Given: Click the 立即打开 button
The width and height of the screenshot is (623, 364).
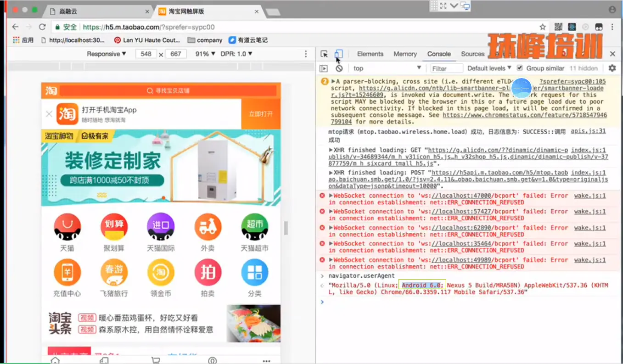Looking at the screenshot, I should tap(261, 114).
